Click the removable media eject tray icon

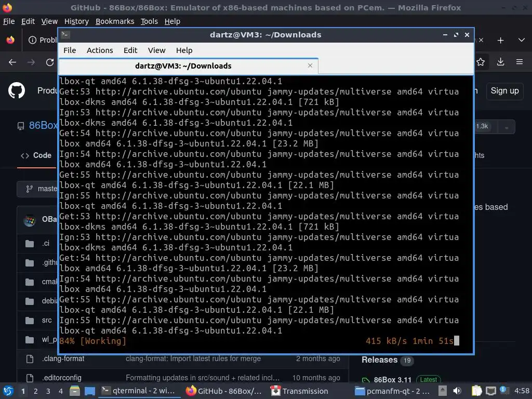pos(442,391)
